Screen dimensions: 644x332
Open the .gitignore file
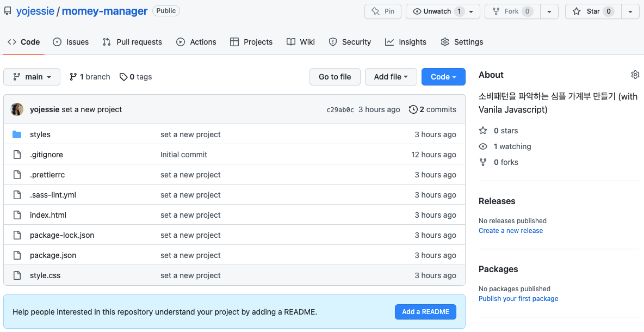click(x=46, y=155)
